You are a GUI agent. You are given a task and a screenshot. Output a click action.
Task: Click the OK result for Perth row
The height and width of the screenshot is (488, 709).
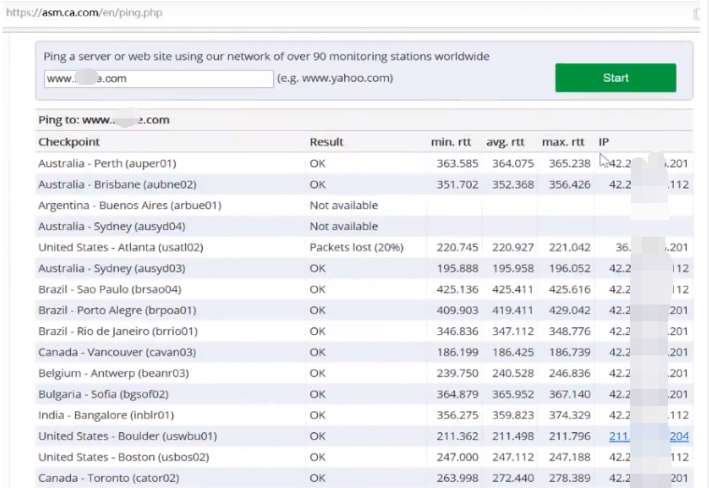[x=317, y=163]
